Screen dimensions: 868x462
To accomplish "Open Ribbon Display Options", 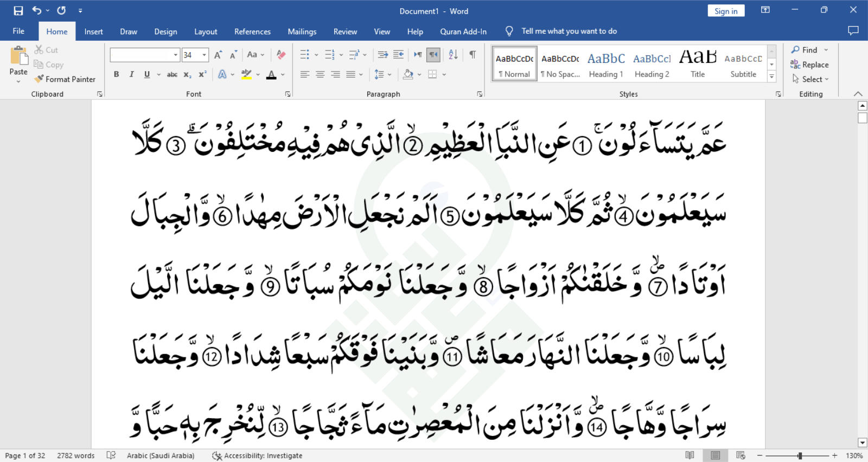I will pyautogui.click(x=765, y=10).
